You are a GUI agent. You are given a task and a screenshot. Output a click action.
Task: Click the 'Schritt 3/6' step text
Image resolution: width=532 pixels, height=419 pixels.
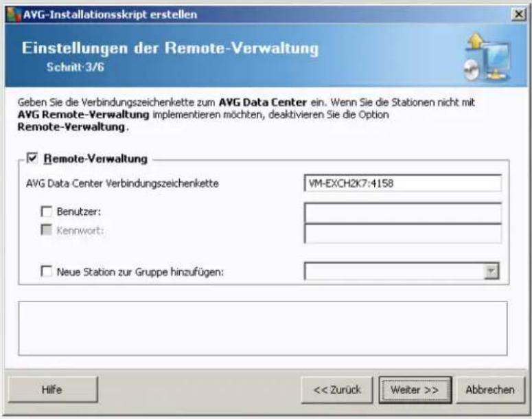[x=76, y=67]
